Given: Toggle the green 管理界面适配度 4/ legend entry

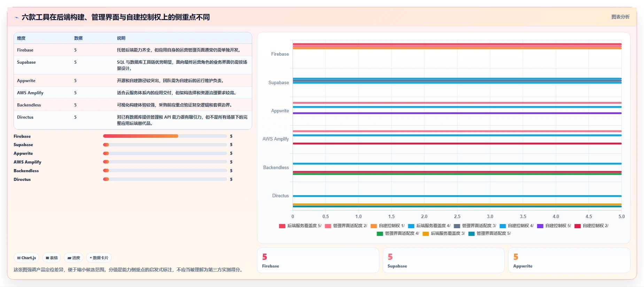Looking at the screenshot, I should pos(398,233).
